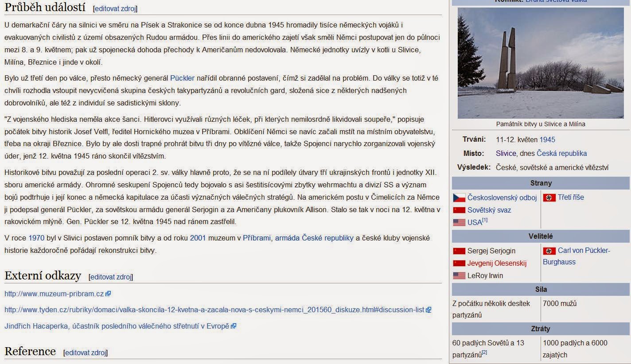This screenshot has width=631, height=364.
Task: Click the flag icon beside Jevgenij Olesenskij
Action: [459, 263]
